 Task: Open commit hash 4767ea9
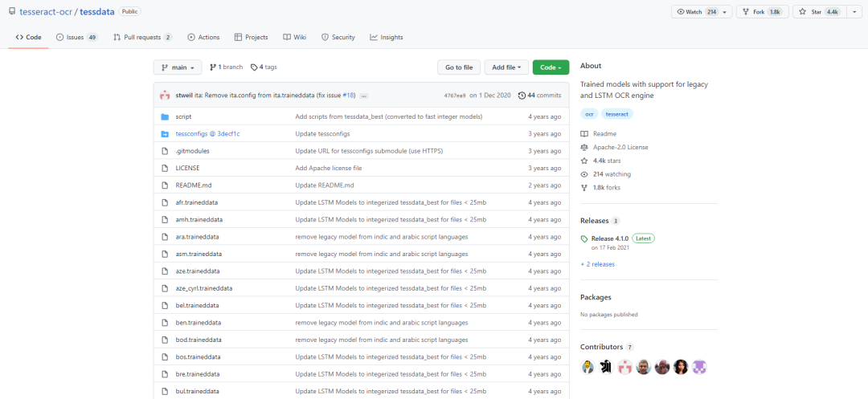455,96
